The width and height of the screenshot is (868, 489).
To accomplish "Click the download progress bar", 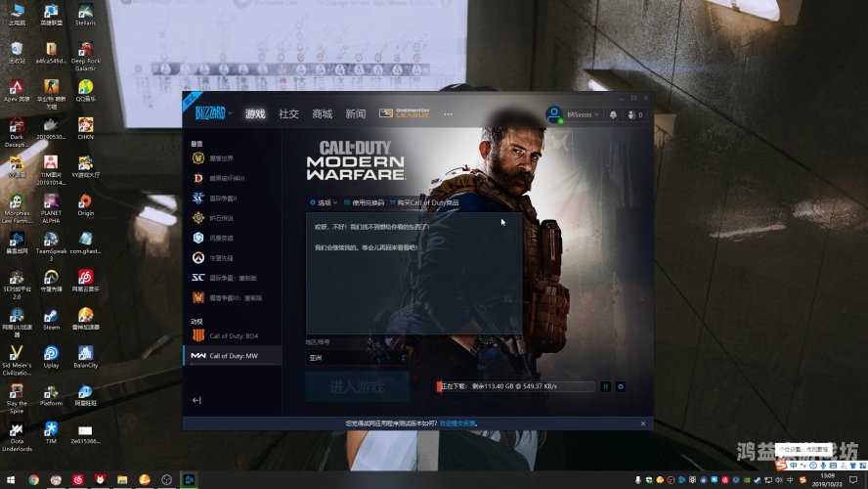I will (x=515, y=387).
